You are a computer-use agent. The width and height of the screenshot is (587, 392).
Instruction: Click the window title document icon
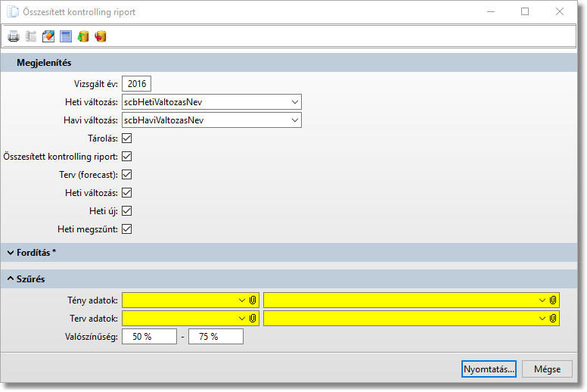[x=13, y=11]
